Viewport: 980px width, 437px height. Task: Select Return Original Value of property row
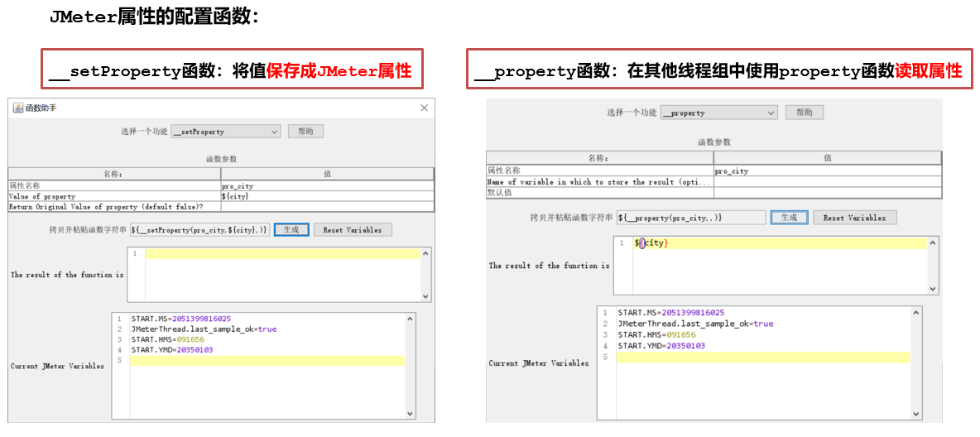[x=114, y=206]
